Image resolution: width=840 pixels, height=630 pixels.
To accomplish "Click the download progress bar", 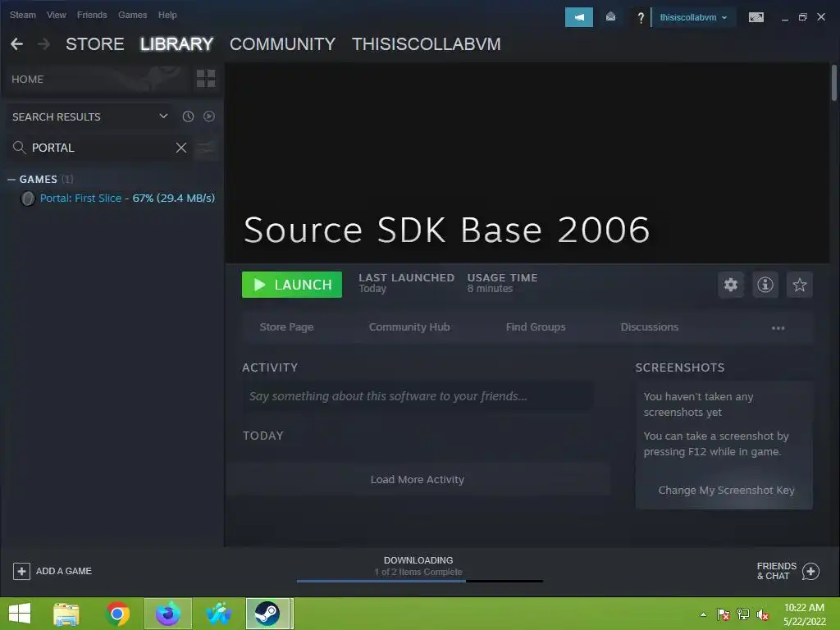I will (420, 581).
